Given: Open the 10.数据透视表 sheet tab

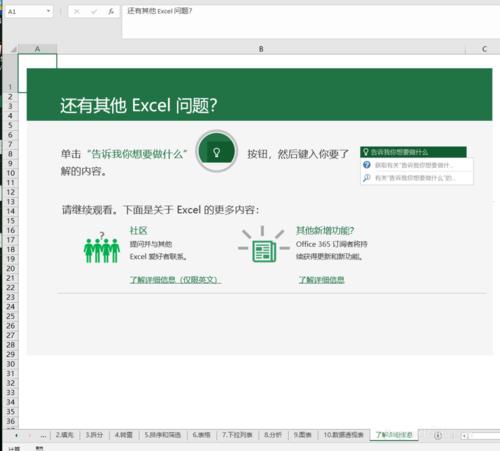Looking at the screenshot, I should (x=343, y=435).
